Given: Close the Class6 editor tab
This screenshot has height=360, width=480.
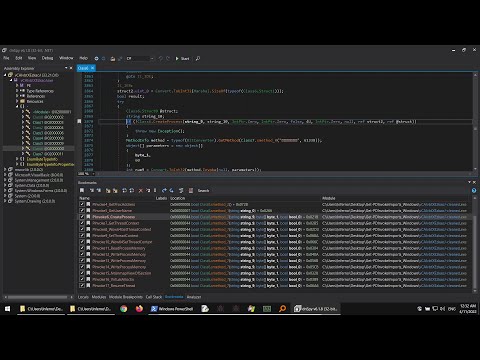Looking at the screenshot, I should 92,68.
